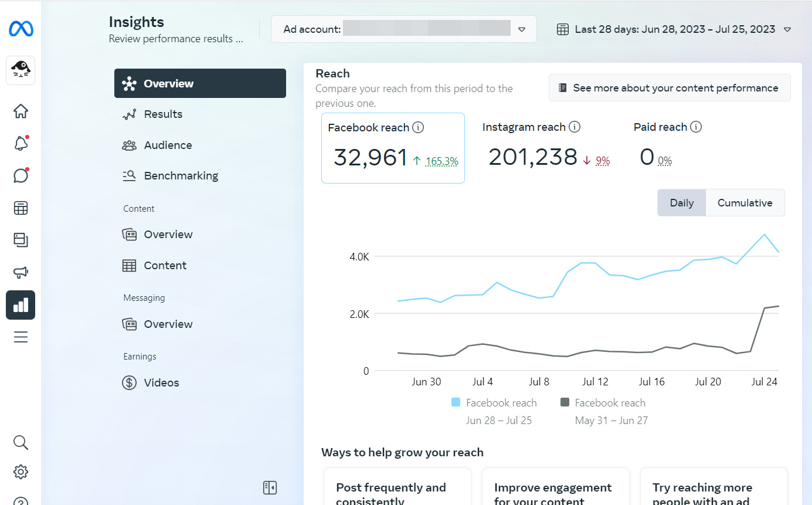Go to Home icon in sidebar

(21, 111)
